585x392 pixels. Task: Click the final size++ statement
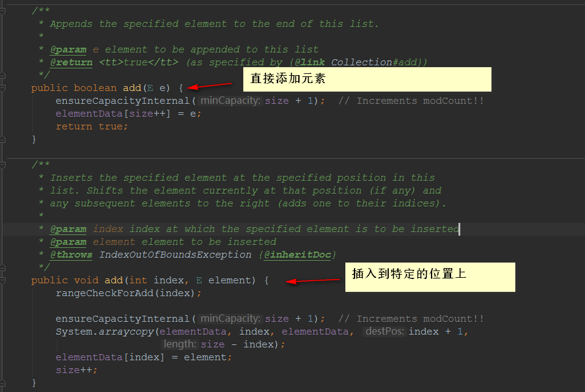pyautogui.click(x=76, y=370)
